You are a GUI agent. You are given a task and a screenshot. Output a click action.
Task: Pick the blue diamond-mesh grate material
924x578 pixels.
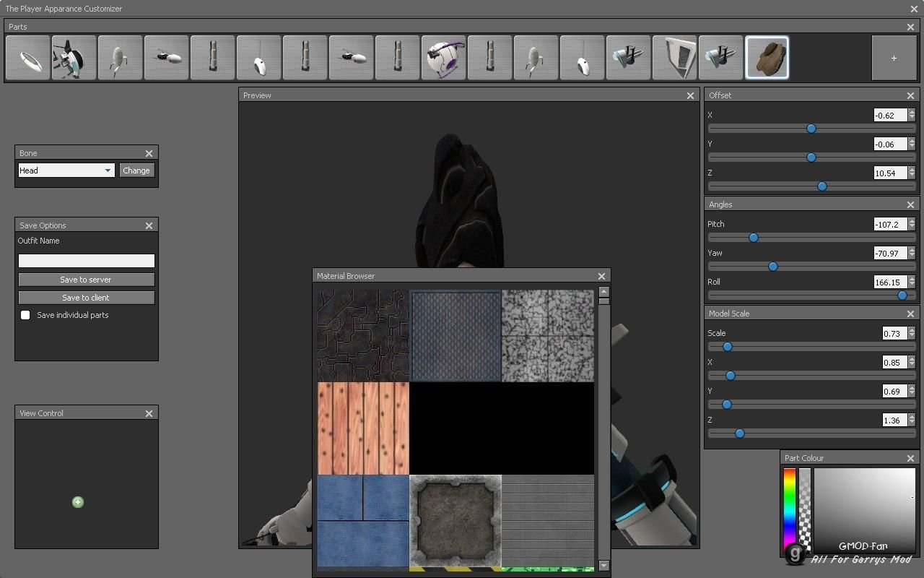(456, 336)
